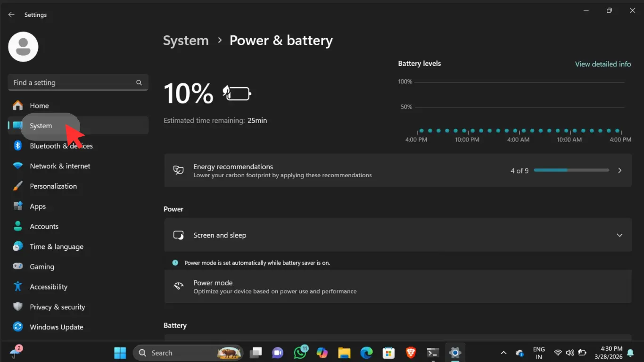The height and width of the screenshot is (362, 644).
Task: Navigate to Accounts in the sidebar
Action: coord(44,226)
